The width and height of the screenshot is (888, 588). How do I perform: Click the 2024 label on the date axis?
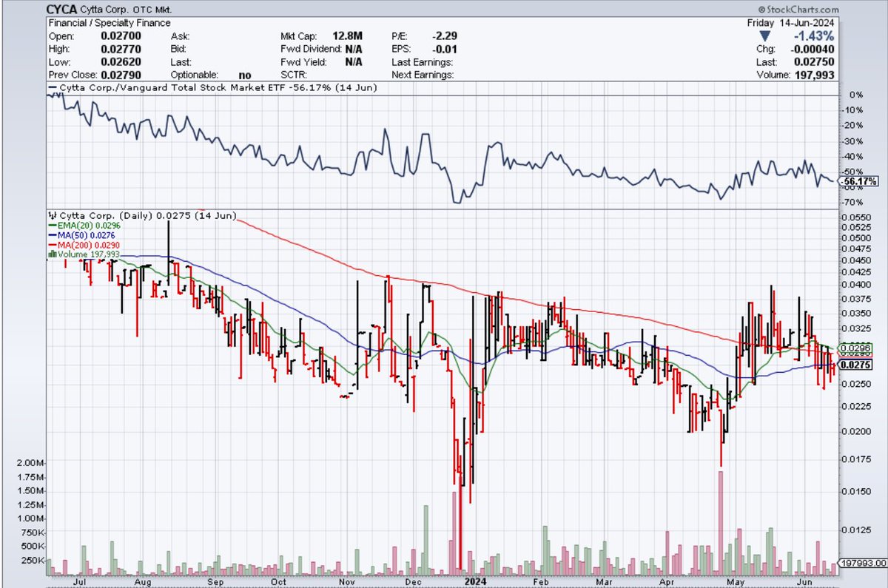(x=474, y=582)
